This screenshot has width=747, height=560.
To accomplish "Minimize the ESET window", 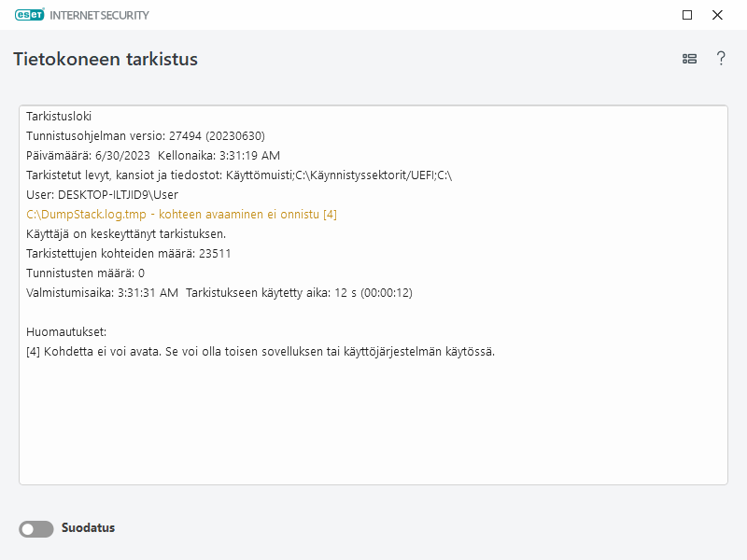I will 687,15.
